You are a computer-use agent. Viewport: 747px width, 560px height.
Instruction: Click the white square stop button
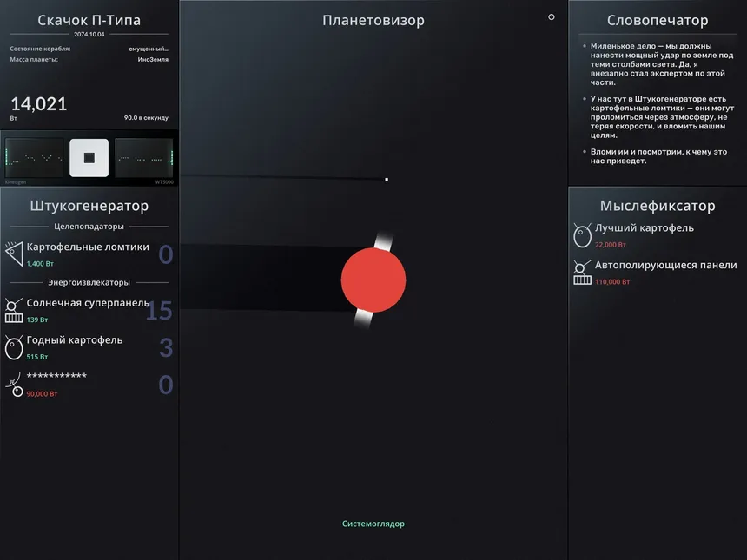(89, 158)
